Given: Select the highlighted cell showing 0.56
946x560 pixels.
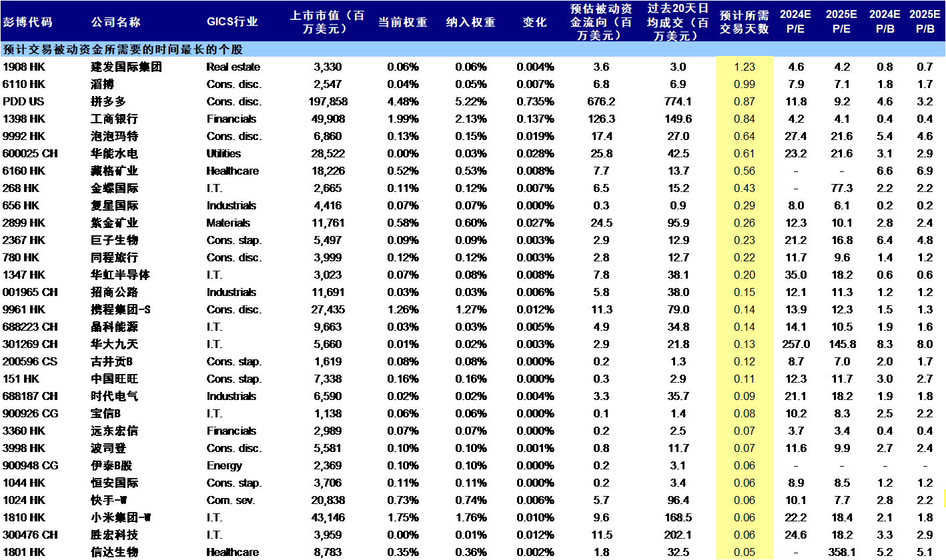Looking at the screenshot, I should 745,171.
